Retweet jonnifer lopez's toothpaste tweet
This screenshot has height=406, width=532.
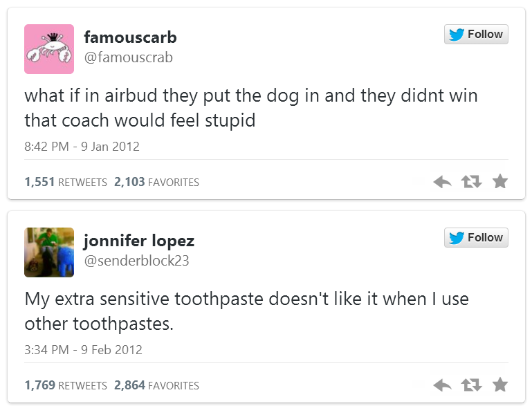tap(471, 385)
